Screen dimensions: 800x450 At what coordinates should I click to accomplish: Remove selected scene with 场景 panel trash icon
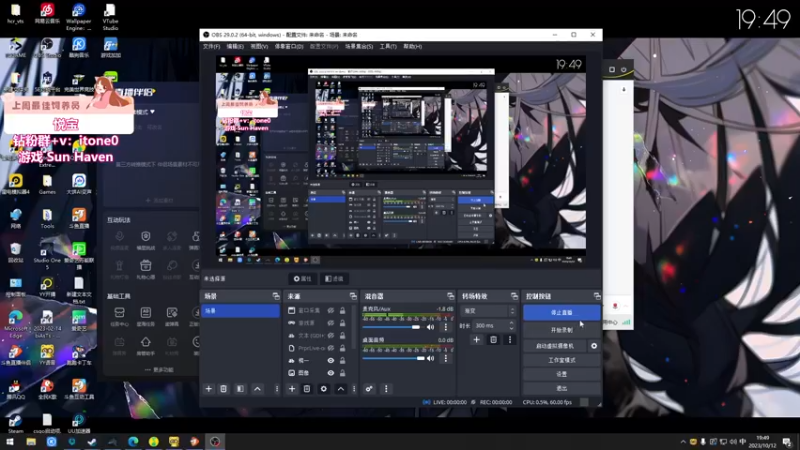tap(223, 389)
